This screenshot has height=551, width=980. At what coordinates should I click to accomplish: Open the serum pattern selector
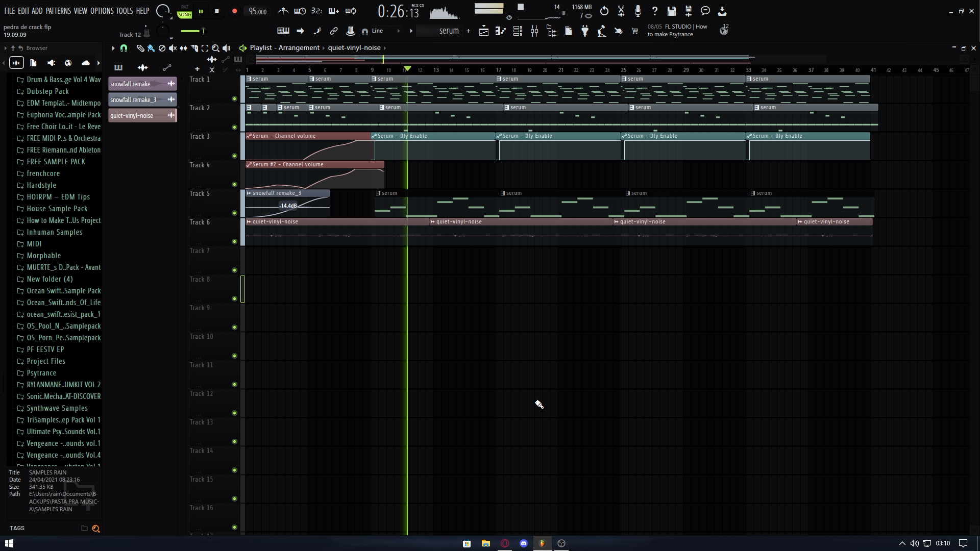pyautogui.click(x=439, y=31)
